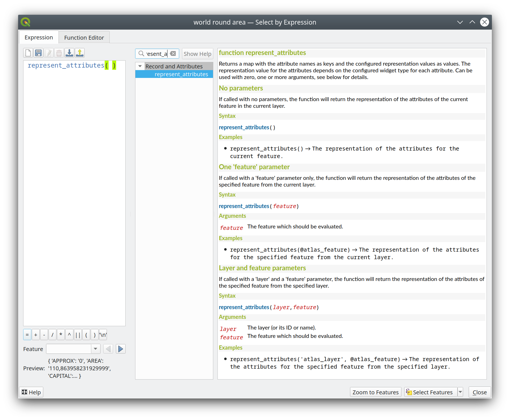Click the clear expression (new file) icon
The height and width of the screenshot is (420, 510).
pyautogui.click(x=28, y=53)
